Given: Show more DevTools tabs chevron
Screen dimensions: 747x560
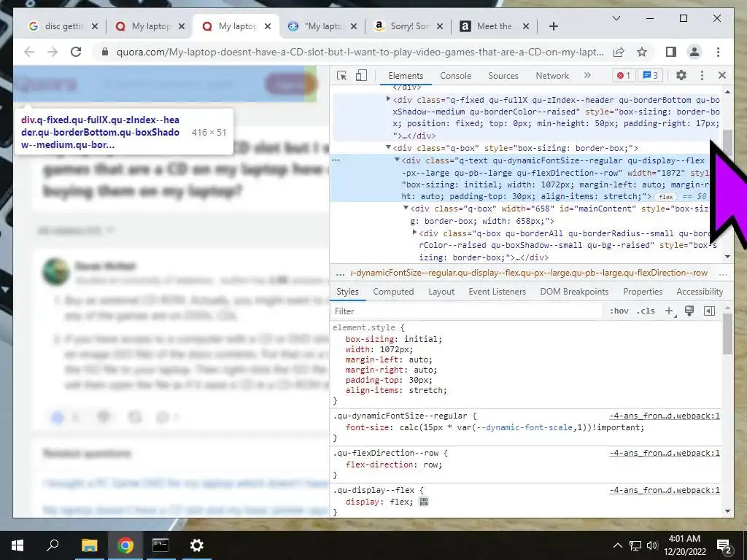Looking at the screenshot, I should (x=587, y=75).
